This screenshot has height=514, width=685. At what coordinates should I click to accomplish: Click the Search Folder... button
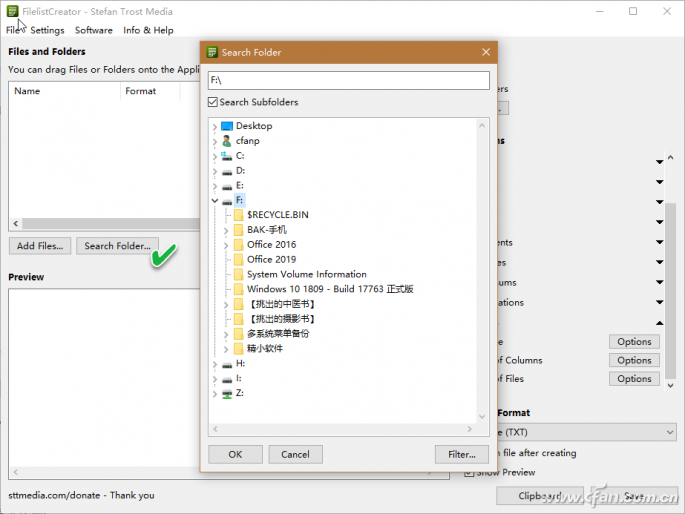[118, 246]
